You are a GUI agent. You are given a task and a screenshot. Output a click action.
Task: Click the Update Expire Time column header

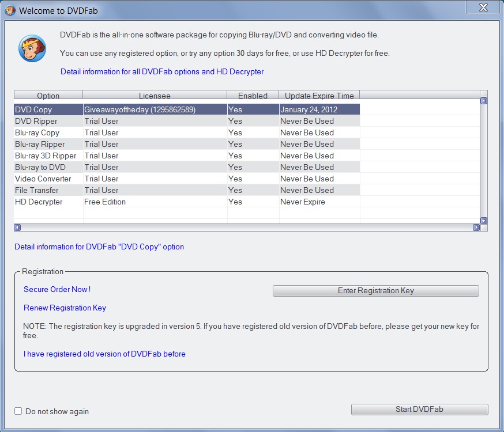pyautogui.click(x=319, y=95)
